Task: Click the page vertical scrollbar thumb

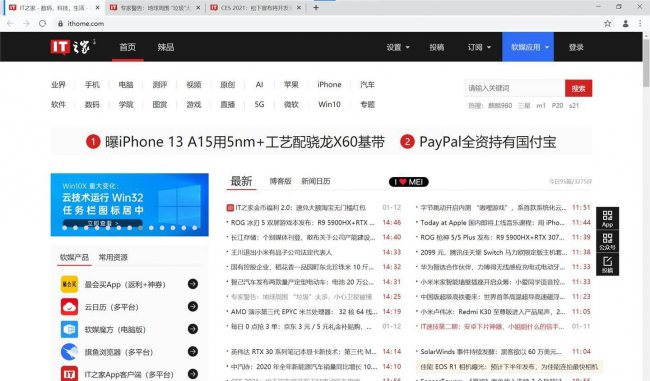Action: [x=646, y=63]
